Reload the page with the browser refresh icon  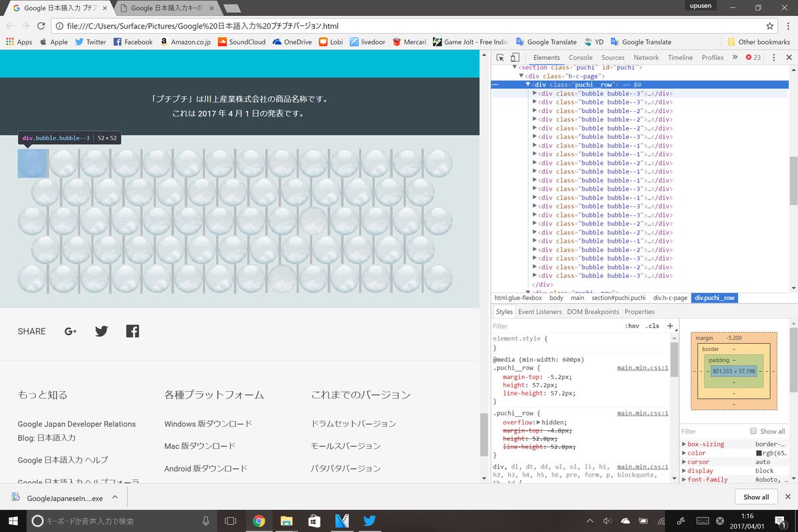(x=41, y=26)
